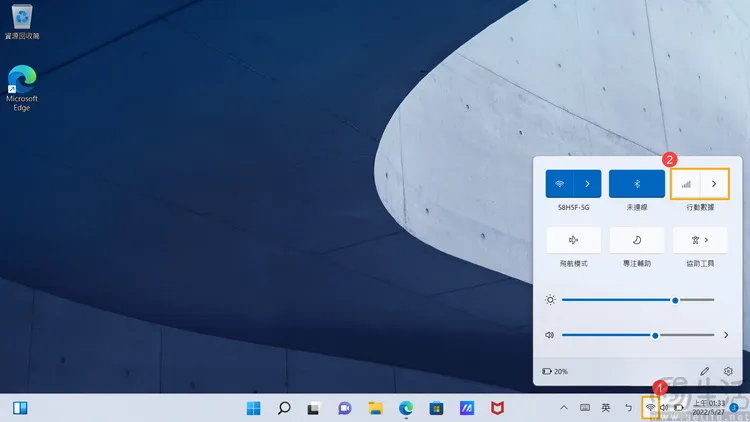Click the brightness slider track

pyautogui.click(x=620, y=299)
